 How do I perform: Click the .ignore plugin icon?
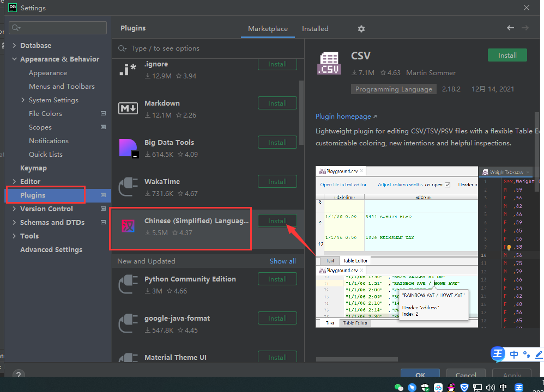coord(128,70)
